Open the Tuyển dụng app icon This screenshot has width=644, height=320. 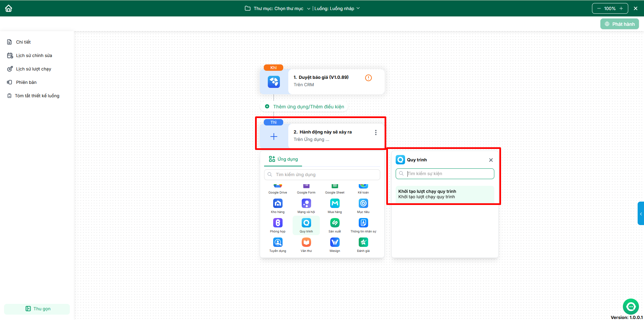pyautogui.click(x=278, y=242)
